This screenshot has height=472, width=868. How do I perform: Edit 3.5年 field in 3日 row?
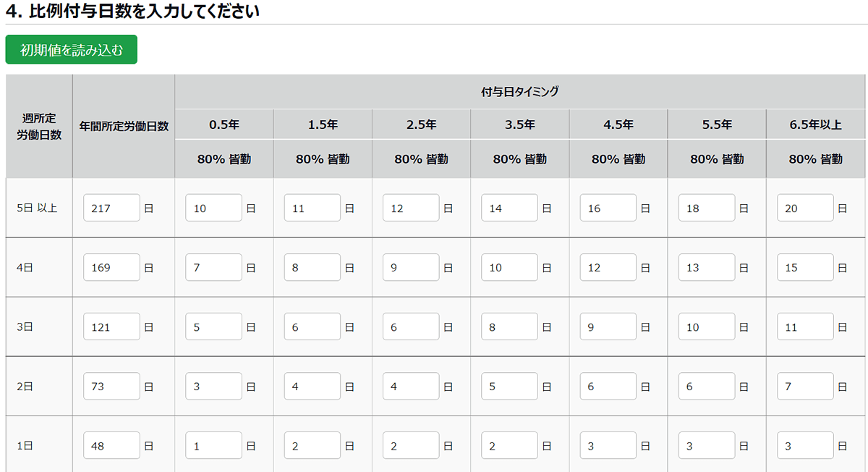point(510,326)
